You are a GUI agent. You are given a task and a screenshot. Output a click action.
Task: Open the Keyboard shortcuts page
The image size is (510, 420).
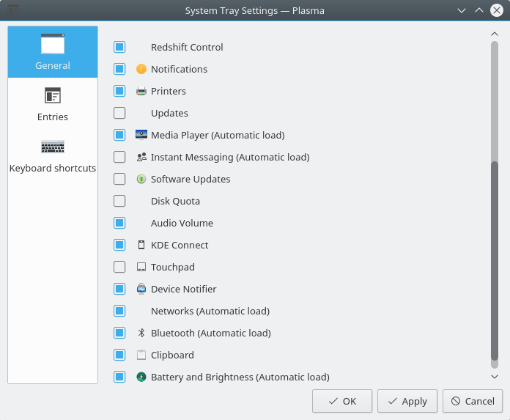(53, 155)
